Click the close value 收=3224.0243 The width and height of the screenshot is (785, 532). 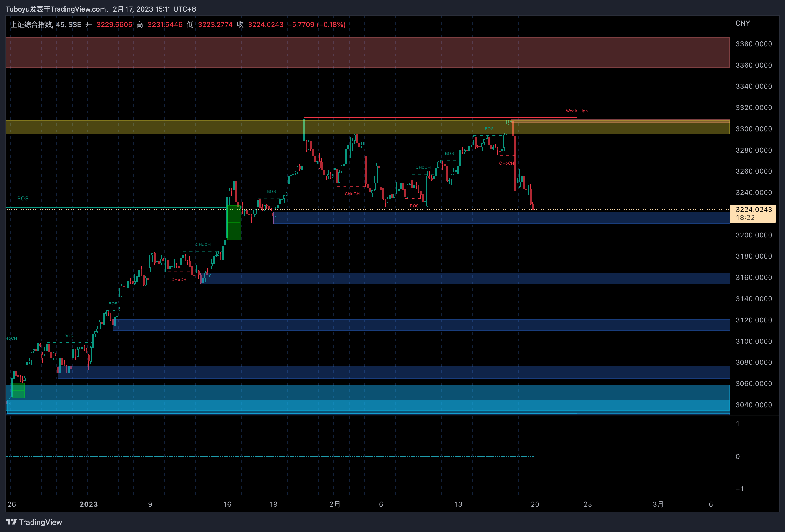[260, 25]
